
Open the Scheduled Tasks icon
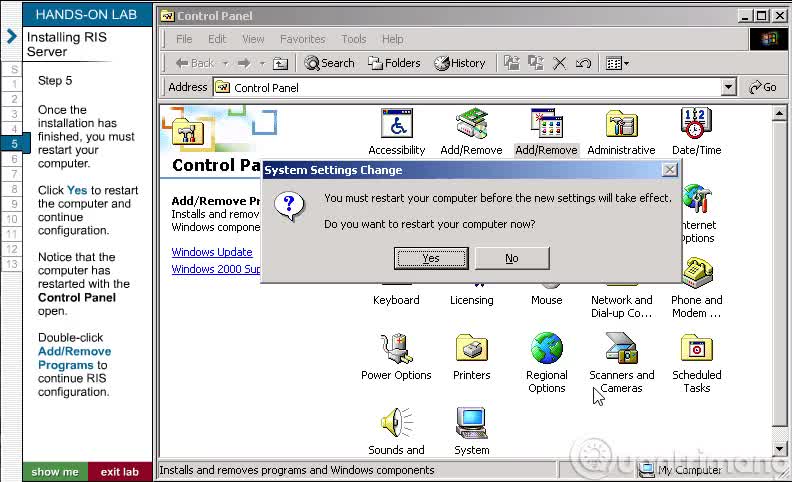click(x=697, y=348)
